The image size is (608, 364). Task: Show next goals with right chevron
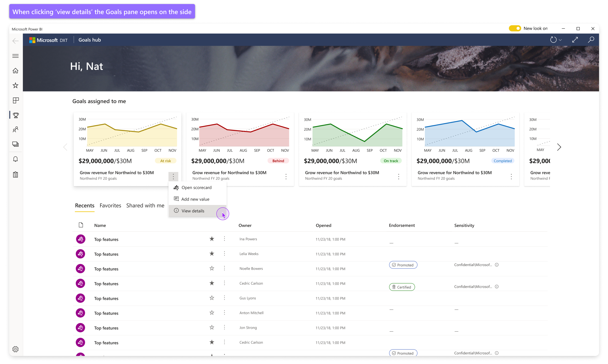[x=559, y=147]
